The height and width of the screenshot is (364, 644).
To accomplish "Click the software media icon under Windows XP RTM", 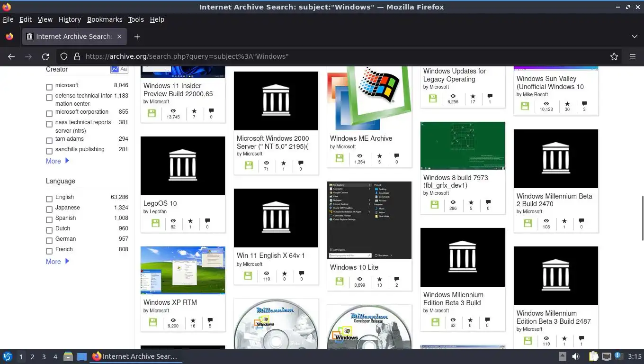I will (x=153, y=322).
